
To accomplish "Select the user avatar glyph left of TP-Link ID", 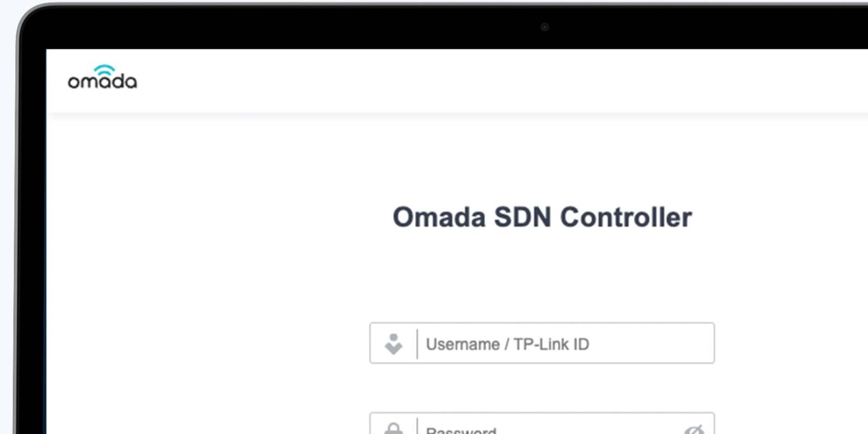I will (394, 343).
